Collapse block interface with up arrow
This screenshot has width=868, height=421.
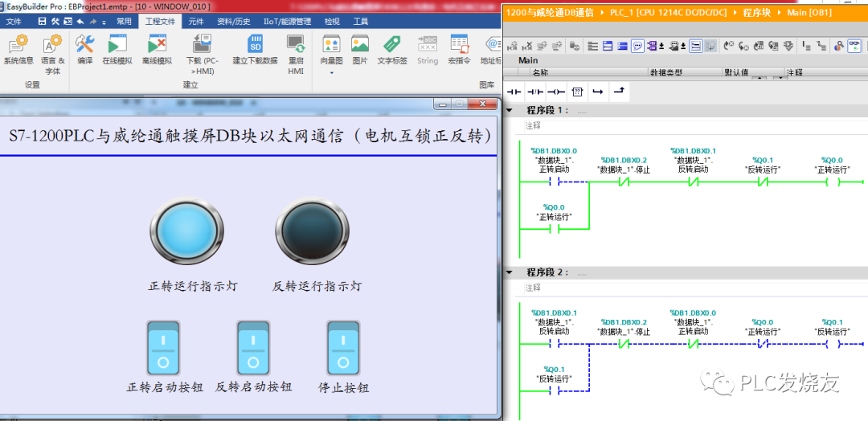tap(759, 78)
